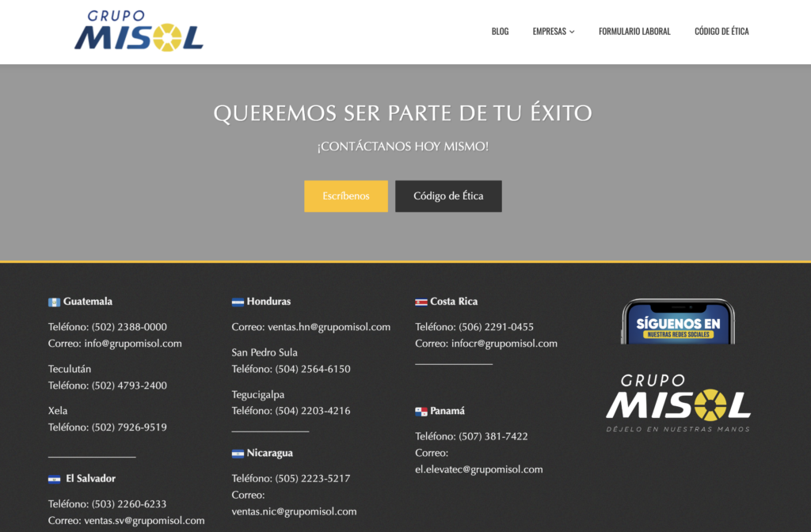Select email ventas.sv@grupomisol.com

[144, 520]
